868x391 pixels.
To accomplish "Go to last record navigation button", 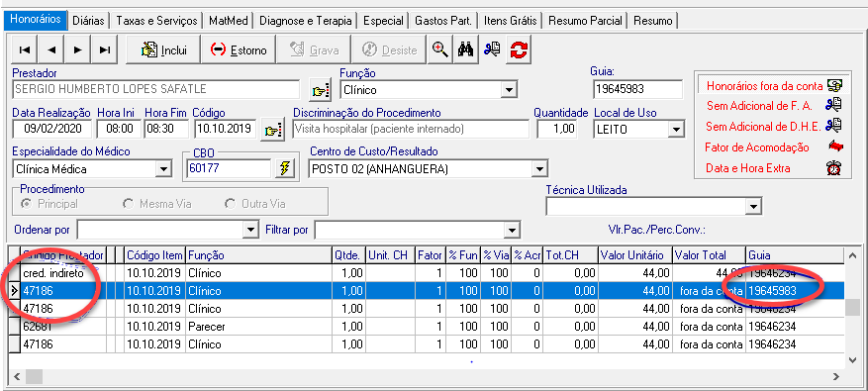I will point(104,49).
